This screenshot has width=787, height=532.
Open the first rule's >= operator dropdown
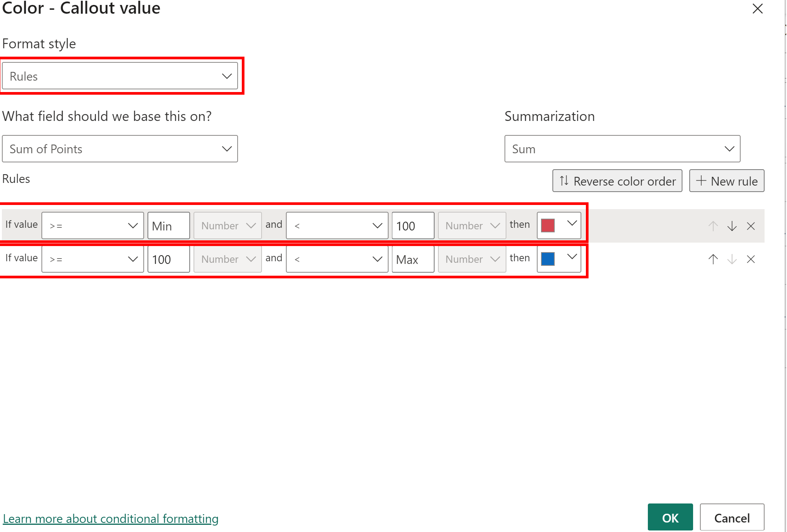coord(93,226)
